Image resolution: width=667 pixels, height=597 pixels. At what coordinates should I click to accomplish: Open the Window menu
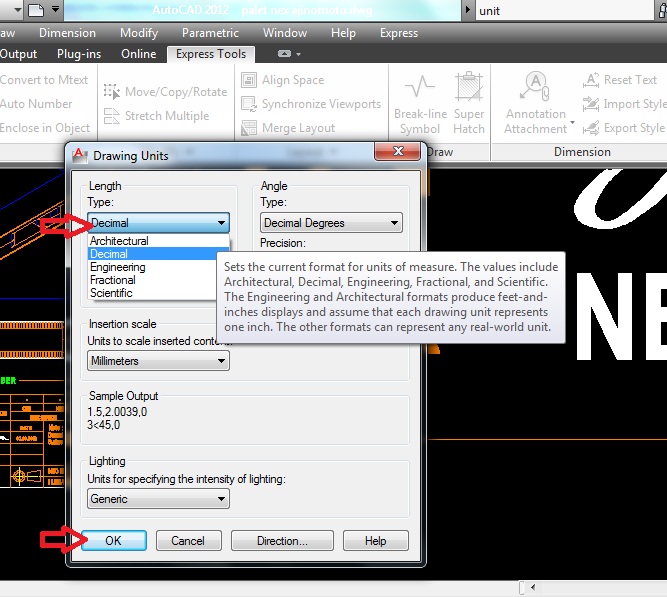[x=285, y=33]
